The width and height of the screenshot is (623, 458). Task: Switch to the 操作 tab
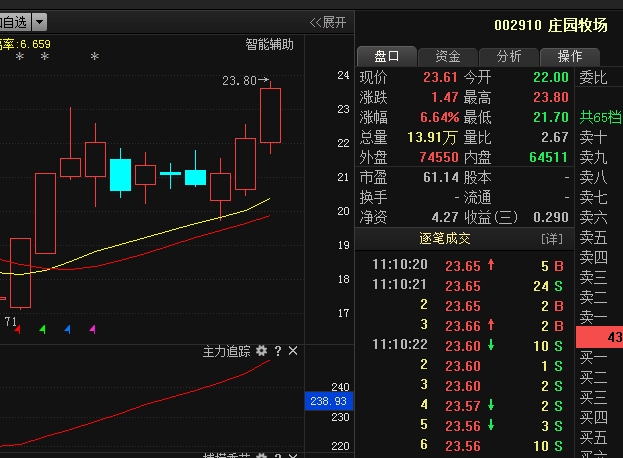570,56
